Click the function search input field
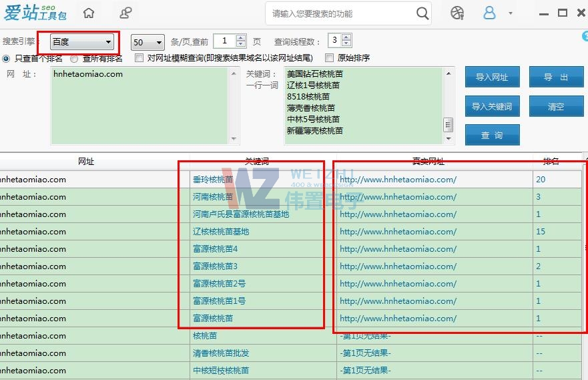Image resolution: width=588 pixels, height=380 pixels. coord(340,13)
